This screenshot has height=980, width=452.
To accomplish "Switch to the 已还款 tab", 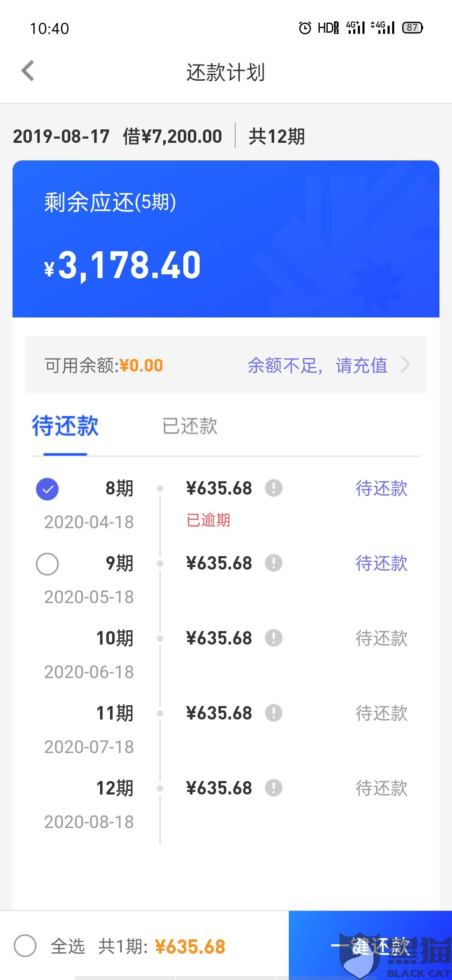I will 190,426.
